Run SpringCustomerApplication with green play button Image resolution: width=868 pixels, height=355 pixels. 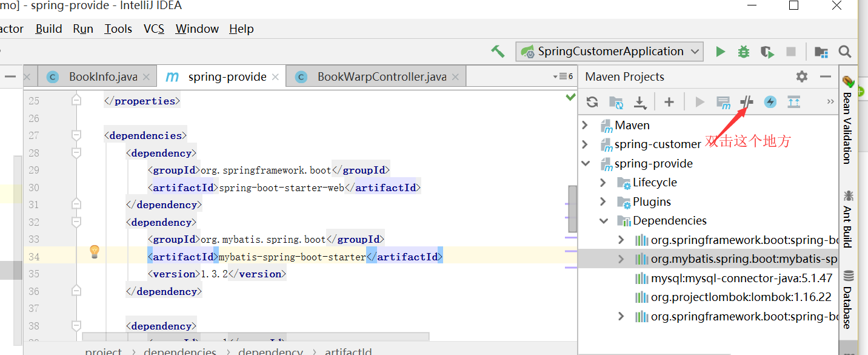point(720,52)
